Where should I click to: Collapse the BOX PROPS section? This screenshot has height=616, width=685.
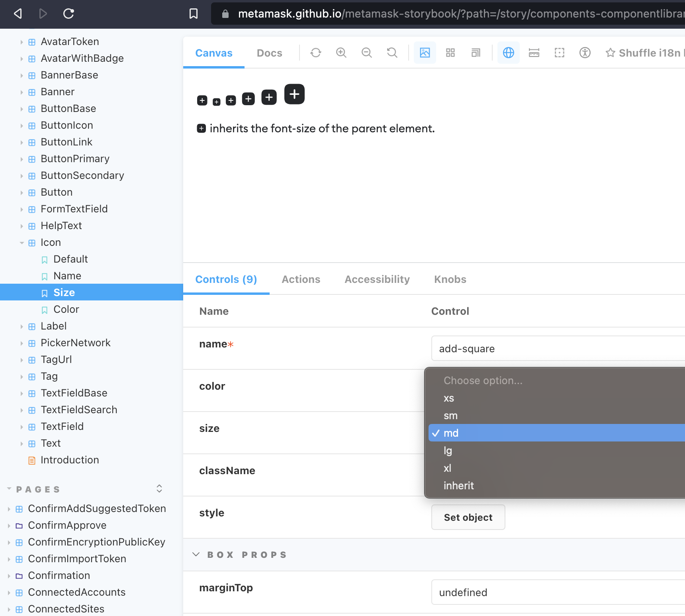(x=196, y=554)
